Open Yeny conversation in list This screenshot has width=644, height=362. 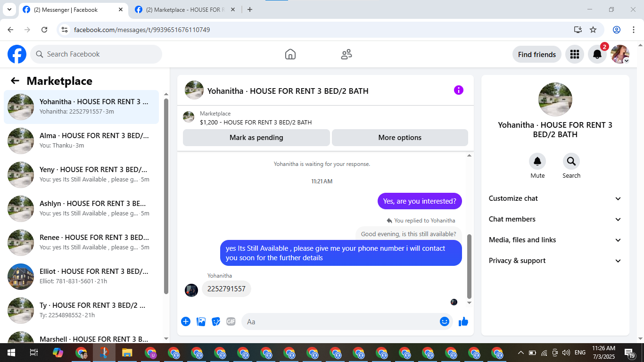82,175
